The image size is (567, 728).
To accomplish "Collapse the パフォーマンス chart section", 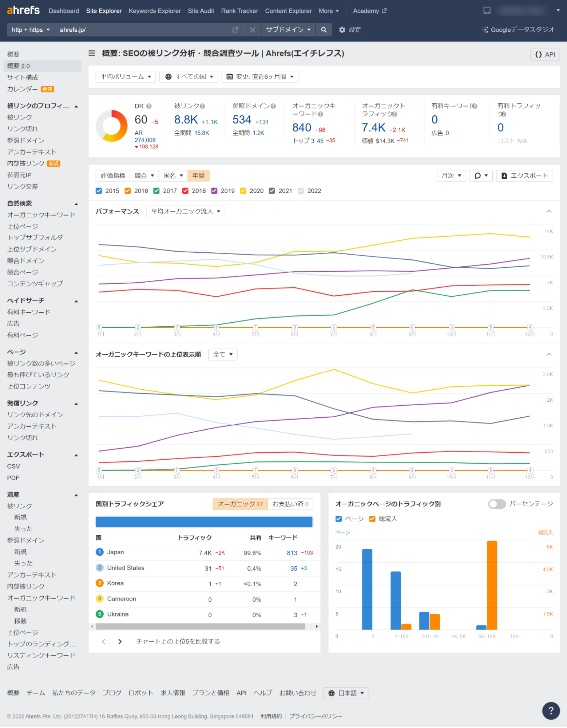I will [x=549, y=212].
